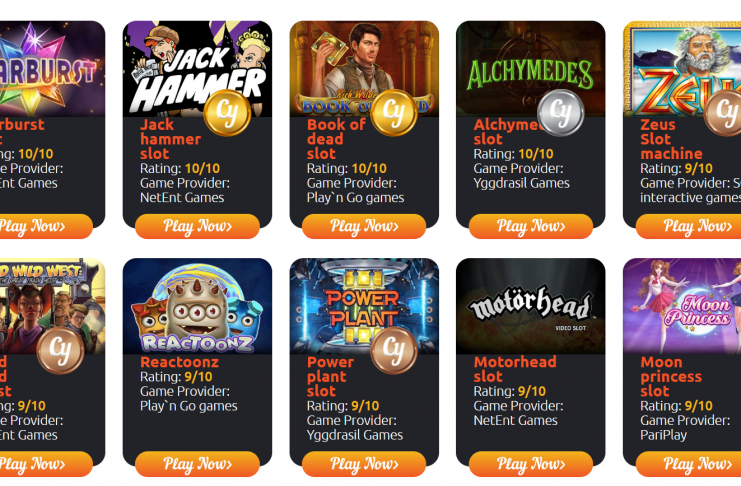The width and height of the screenshot is (741, 486).
Task: Open the Jack Hammer game thumbnail
Action: 197,69
